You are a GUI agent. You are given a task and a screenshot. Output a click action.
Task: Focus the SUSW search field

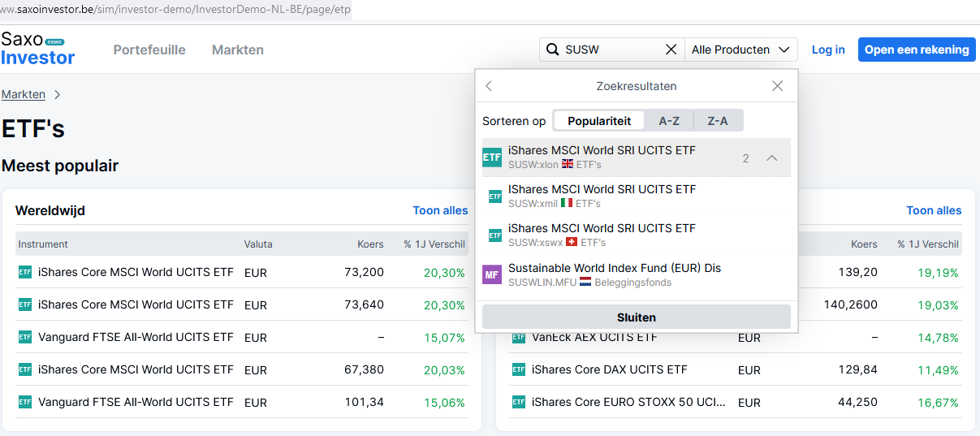pos(611,50)
